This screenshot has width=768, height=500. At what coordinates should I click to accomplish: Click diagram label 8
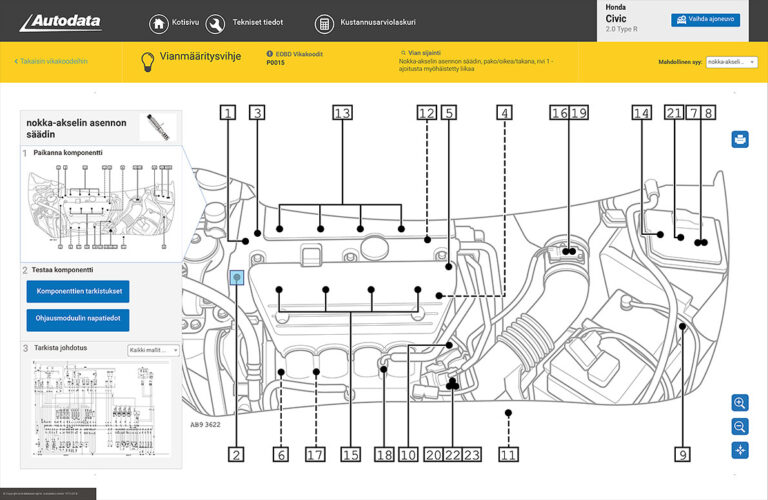click(x=708, y=113)
